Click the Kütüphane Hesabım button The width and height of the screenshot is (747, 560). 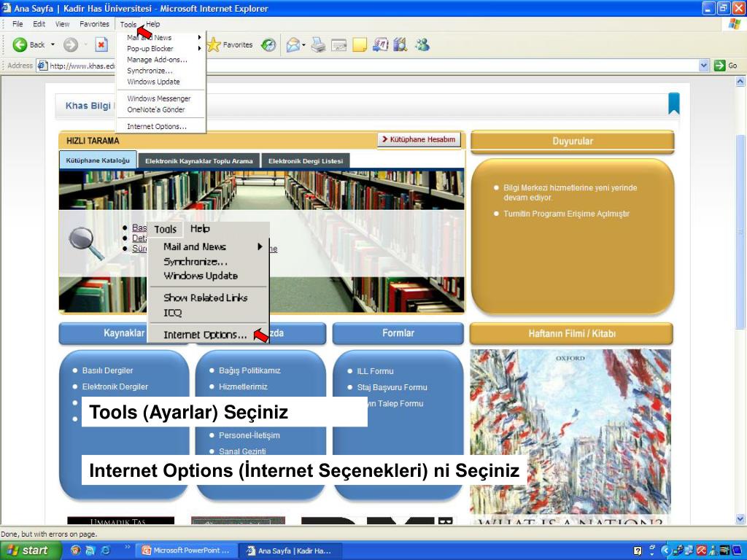click(x=419, y=139)
